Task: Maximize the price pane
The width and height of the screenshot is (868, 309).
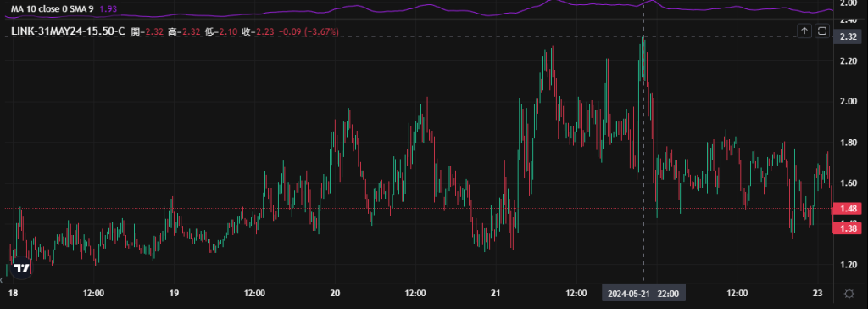Action: [822, 31]
